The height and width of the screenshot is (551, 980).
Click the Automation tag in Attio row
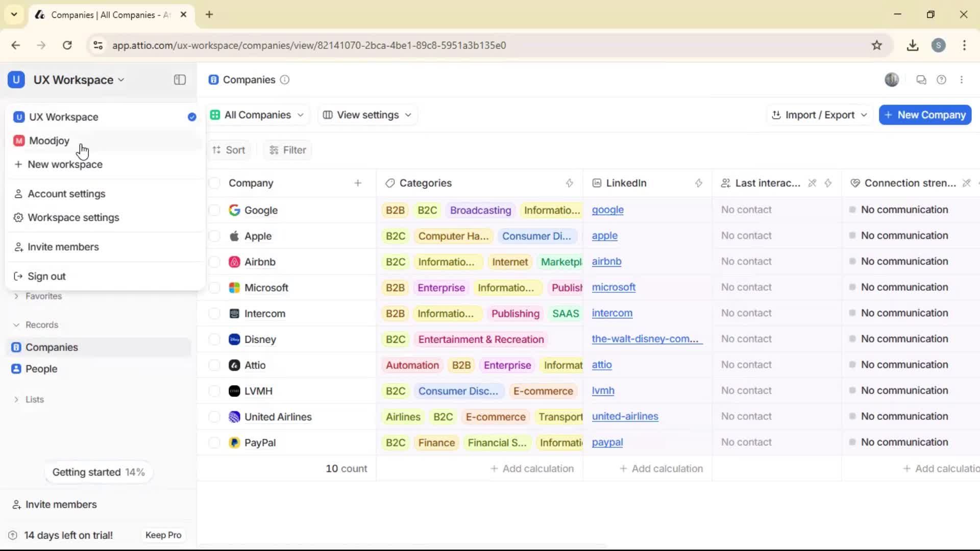412,365
